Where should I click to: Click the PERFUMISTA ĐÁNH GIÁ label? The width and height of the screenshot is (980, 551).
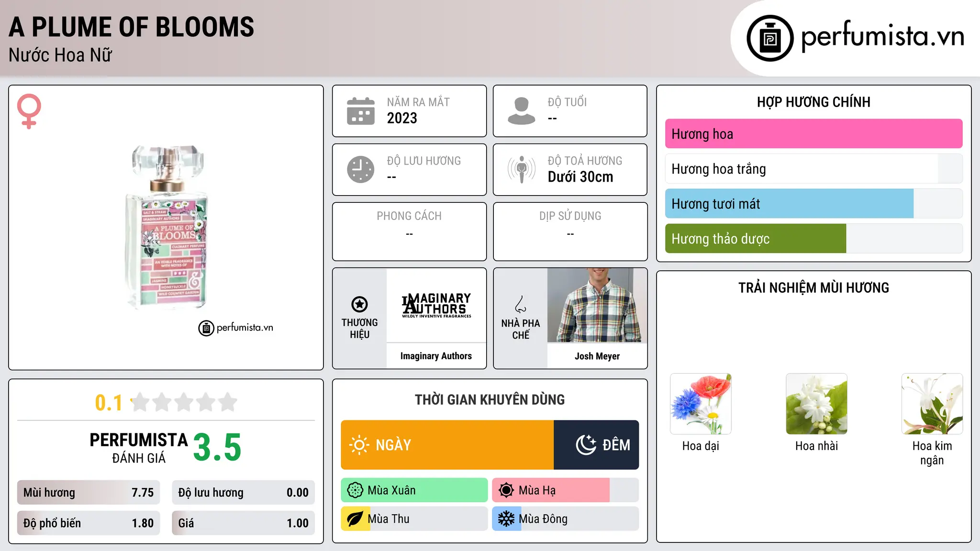click(139, 448)
